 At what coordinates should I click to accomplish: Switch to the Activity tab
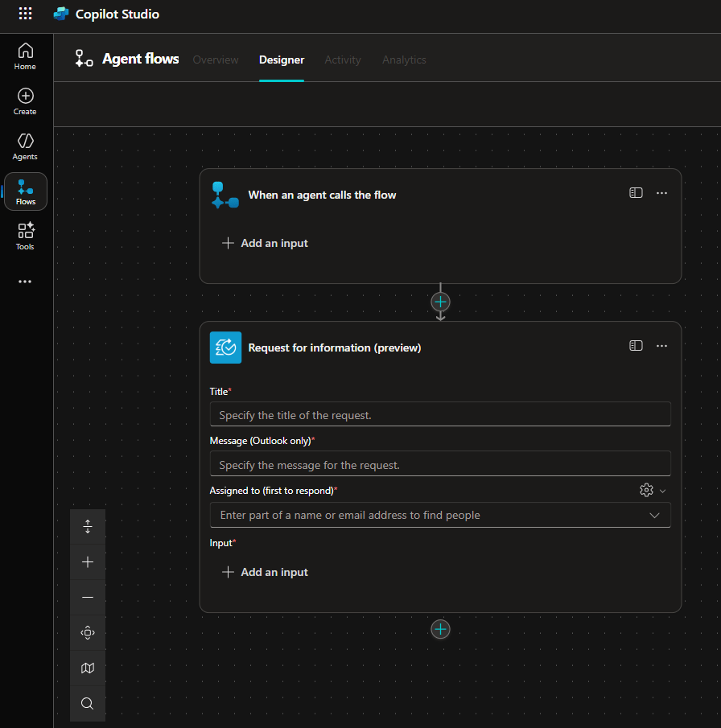[343, 60]
